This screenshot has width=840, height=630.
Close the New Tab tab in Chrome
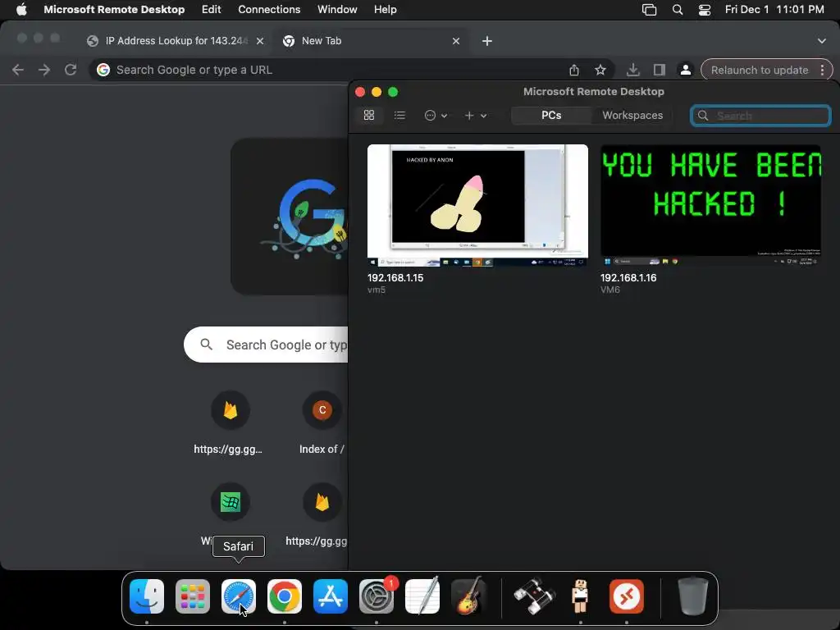(x=456, y=41)
